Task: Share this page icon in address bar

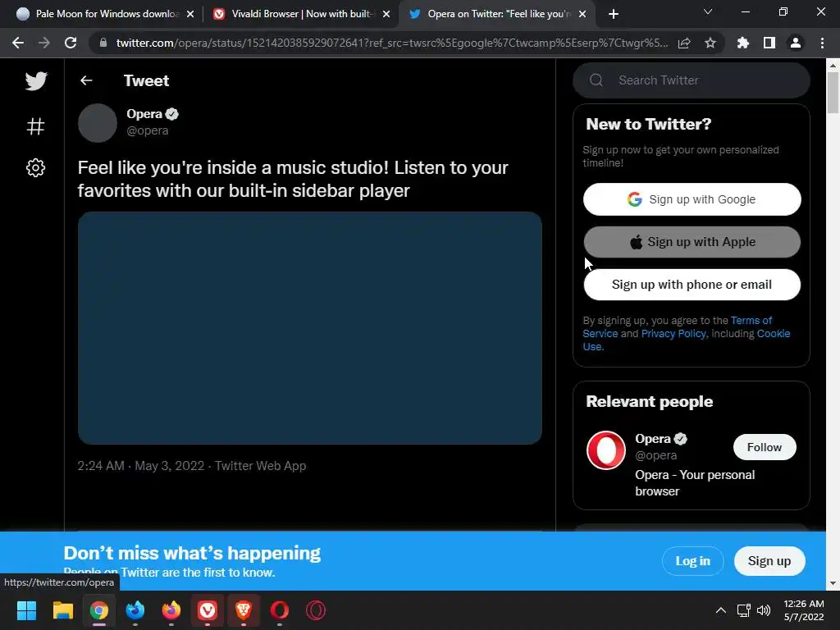Action: click(x=684, y=43)
